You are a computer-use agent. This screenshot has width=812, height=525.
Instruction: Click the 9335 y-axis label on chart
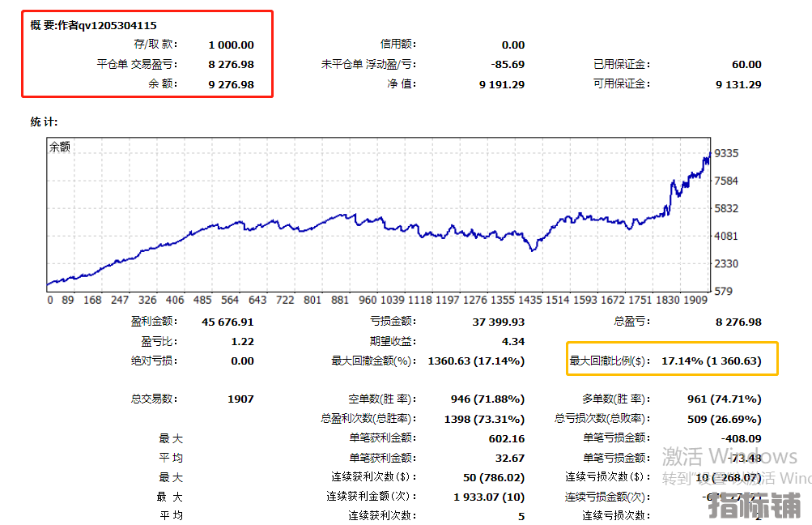point(726,153)
